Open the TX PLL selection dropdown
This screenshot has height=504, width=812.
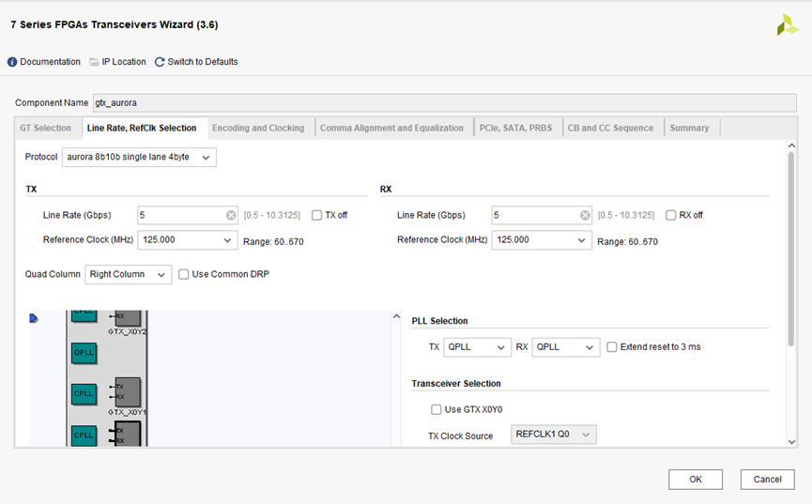(477, 346)
